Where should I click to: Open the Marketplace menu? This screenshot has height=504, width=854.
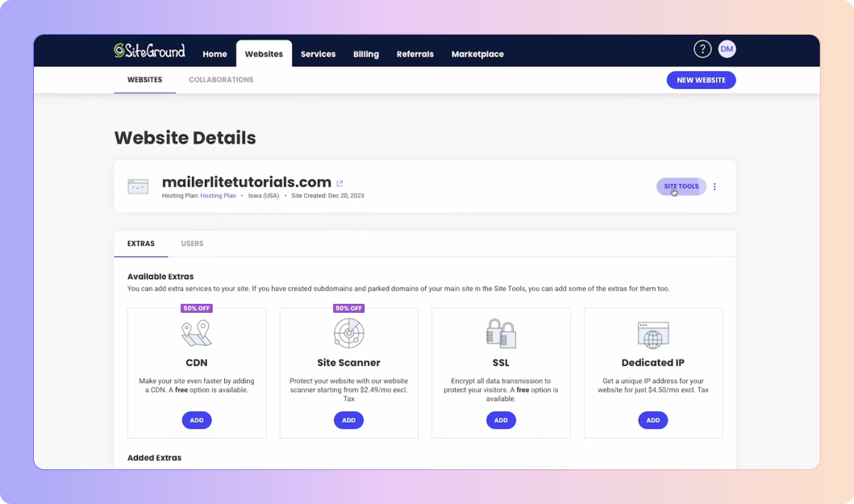pos(477,54)
